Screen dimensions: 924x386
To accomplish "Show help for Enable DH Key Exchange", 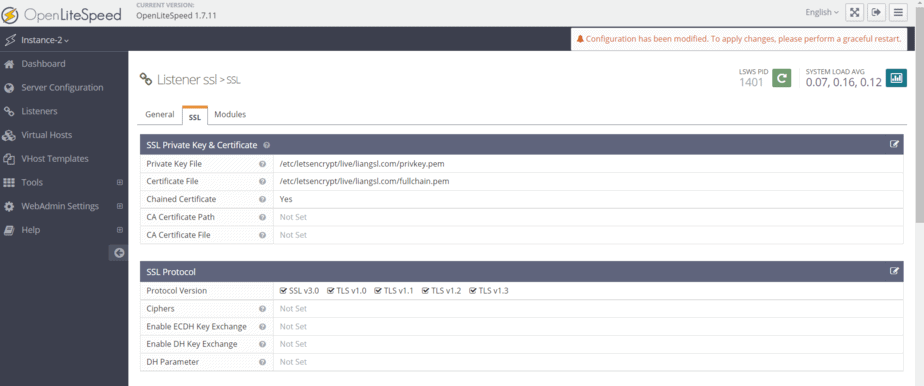I will pyautogui.click(x=263, y=344).
